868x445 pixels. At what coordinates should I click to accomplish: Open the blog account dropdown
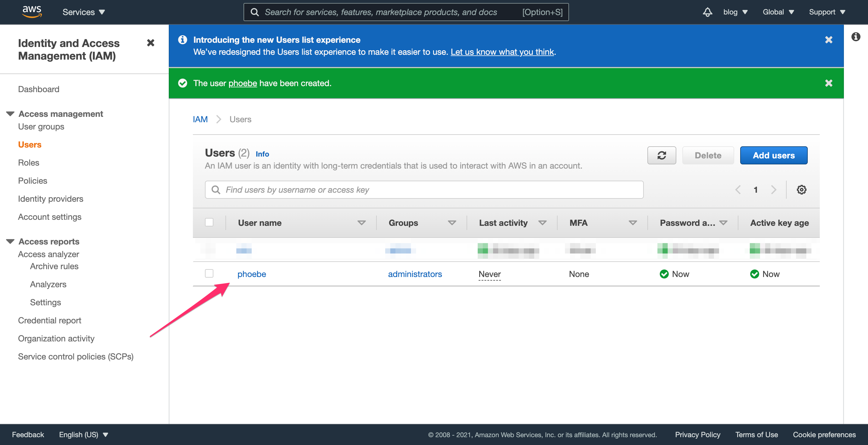point(735,12)
